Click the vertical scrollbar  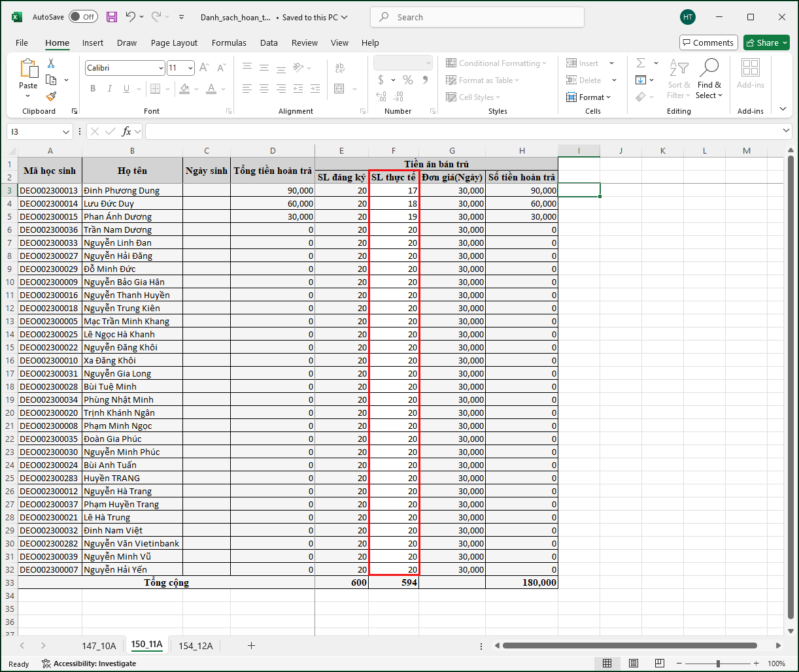pyautogui.click(x=790, y=386)
